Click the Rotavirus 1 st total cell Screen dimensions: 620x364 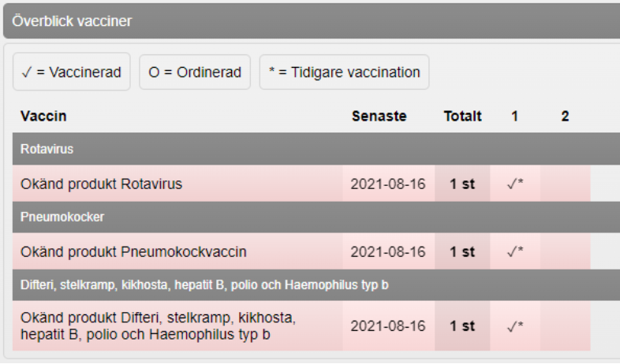coord(462,184)
